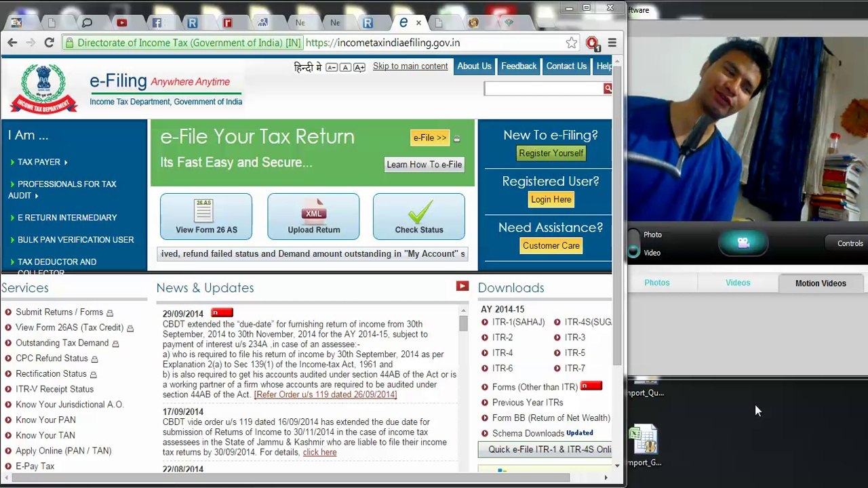Screen dimensions: 868x488
Task: Switch to the Facebook browser tab
Action: [157, 23]
